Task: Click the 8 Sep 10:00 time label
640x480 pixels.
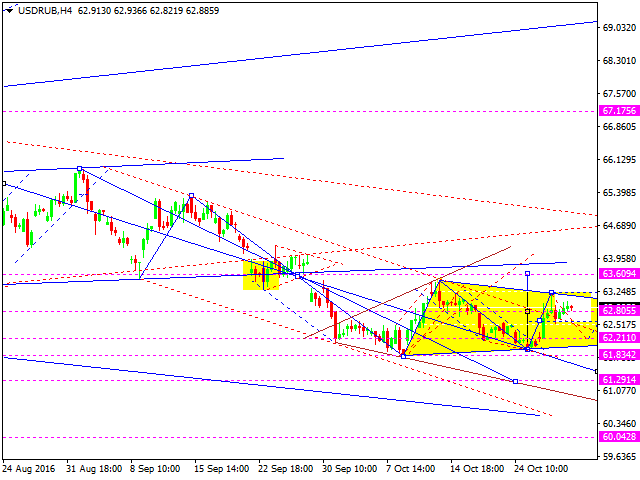Action: 155,469
